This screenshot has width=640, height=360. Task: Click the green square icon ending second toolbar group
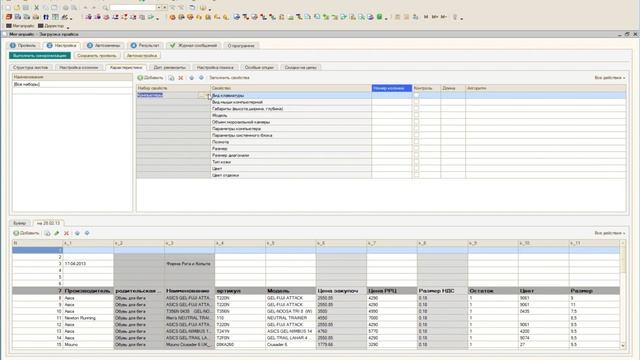coord(380,17)
